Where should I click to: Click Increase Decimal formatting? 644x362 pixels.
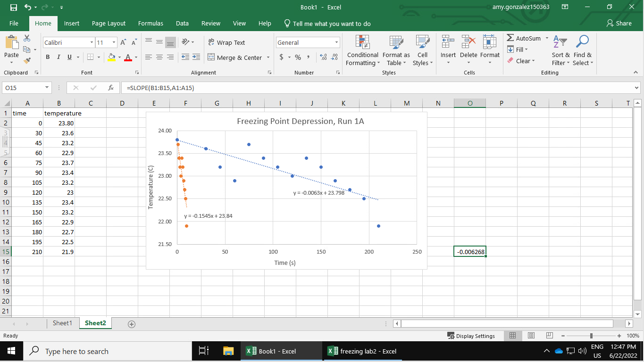point(323,57)
